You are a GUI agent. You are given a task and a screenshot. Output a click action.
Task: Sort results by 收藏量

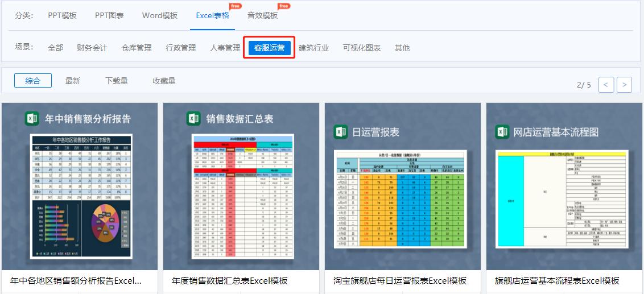(x=164, y=81)
